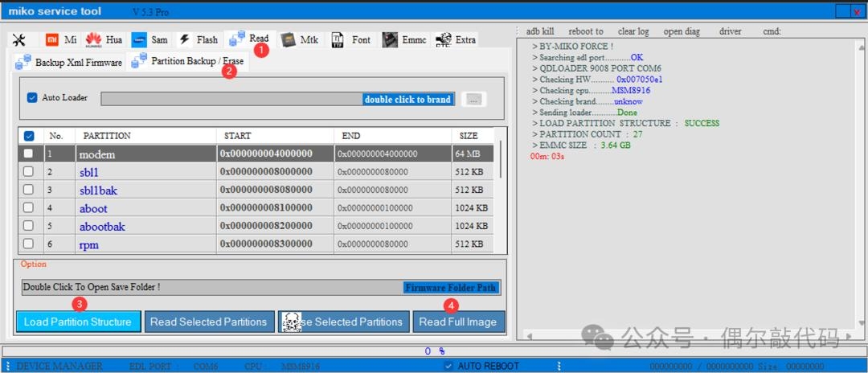Open the Mi Xiaomi tab
The width and height of the screenshot is (868, 373).
[x=61, y=40]
